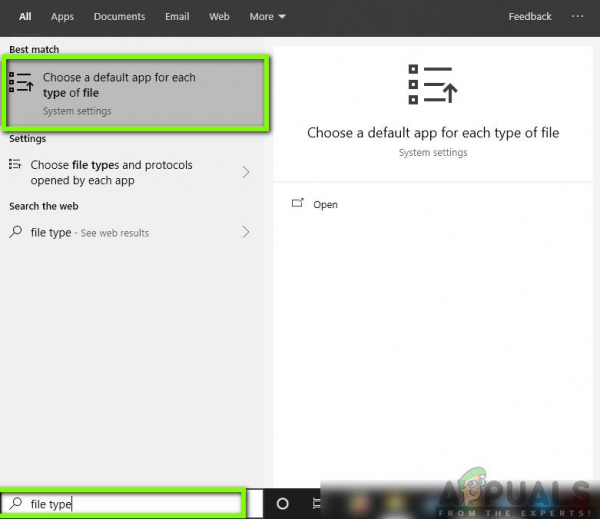
Task: Click the default-apps list icon in best match
Action: click(x=21, y=83)
